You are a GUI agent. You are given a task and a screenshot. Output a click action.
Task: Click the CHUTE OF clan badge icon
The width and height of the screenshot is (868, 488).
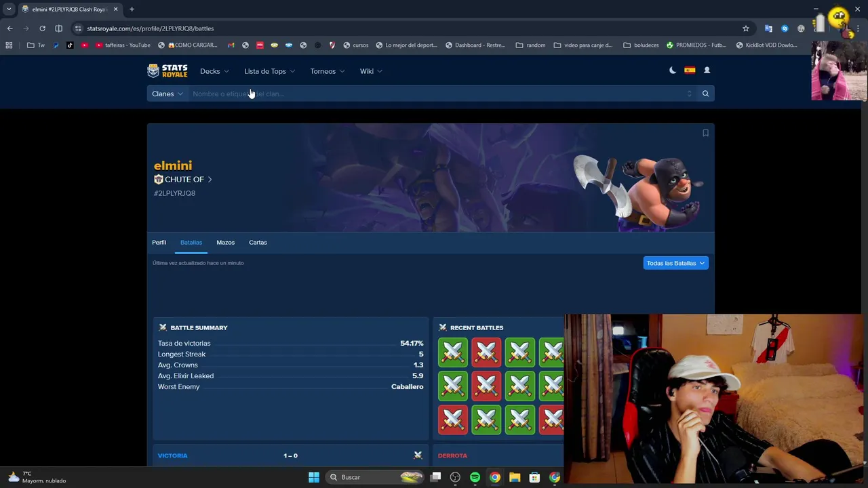[159, 180]
